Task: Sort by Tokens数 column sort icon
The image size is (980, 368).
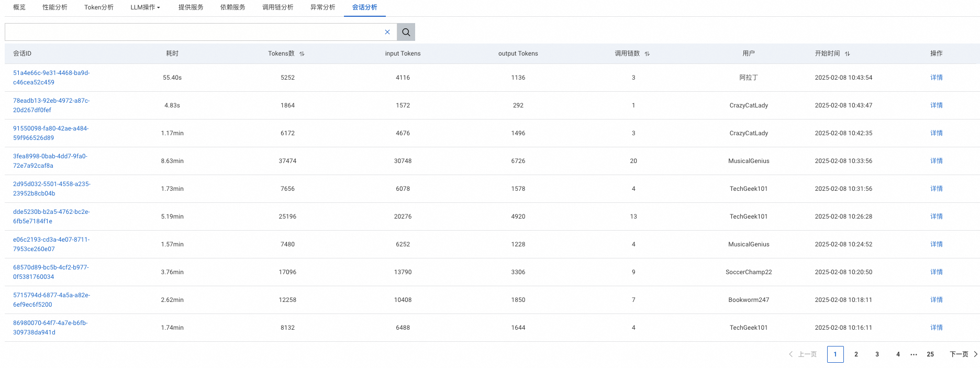Action: [302, 53]
